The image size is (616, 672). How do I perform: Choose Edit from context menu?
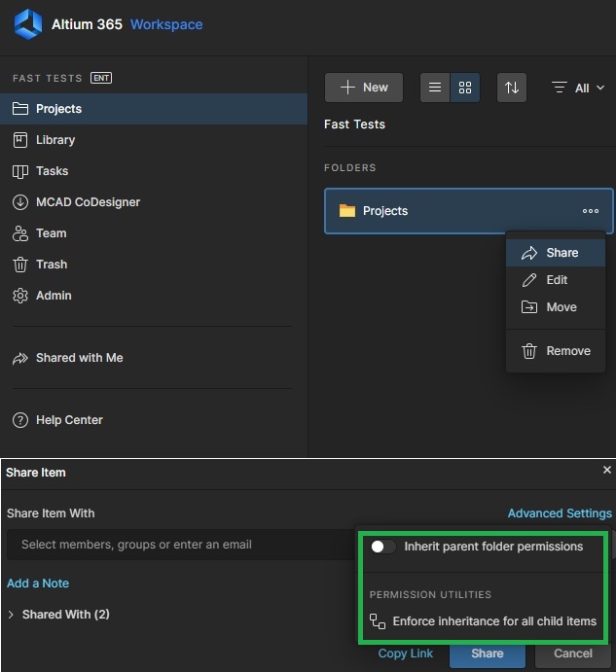(556, 280)
